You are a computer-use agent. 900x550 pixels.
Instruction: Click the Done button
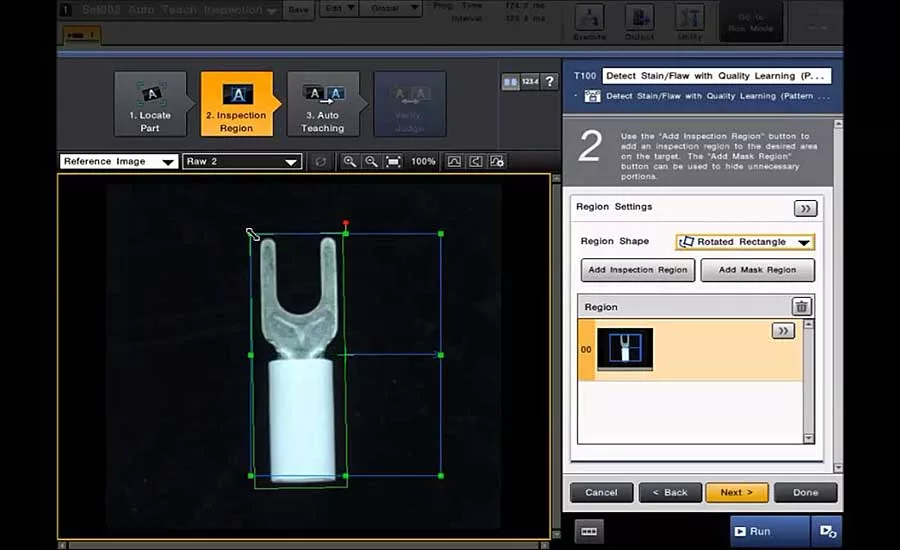coord(805,493)
